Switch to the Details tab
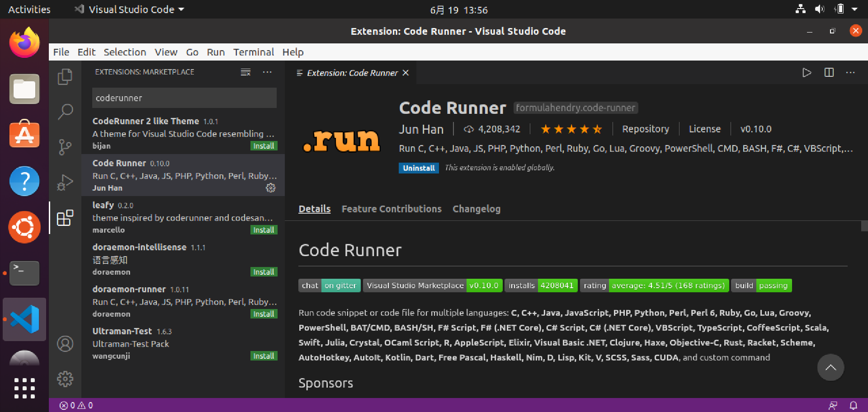The width and height of the screenshot is (868, 412). pyautogui.click(x=315, y=209)
